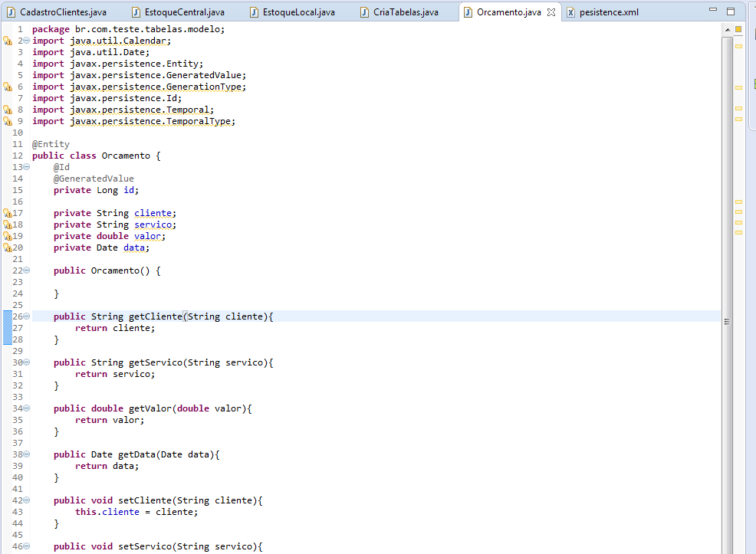Image resolution: width=756 pixels, height=554 pixels.
Task: Collapse the getServico method fold
Action: (27, 362)
